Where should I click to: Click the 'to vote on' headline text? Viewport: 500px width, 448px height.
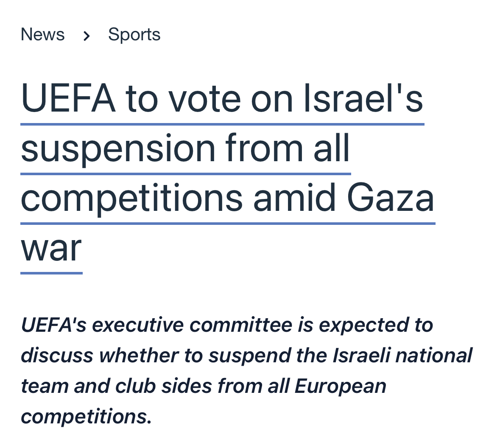point(209,99)
